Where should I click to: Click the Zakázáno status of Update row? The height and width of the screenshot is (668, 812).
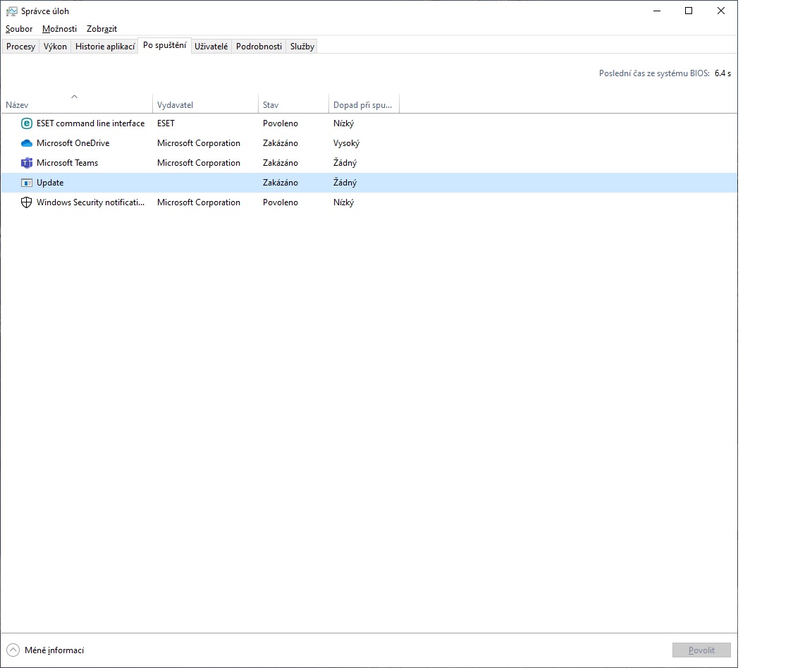[x=280, y=183]
